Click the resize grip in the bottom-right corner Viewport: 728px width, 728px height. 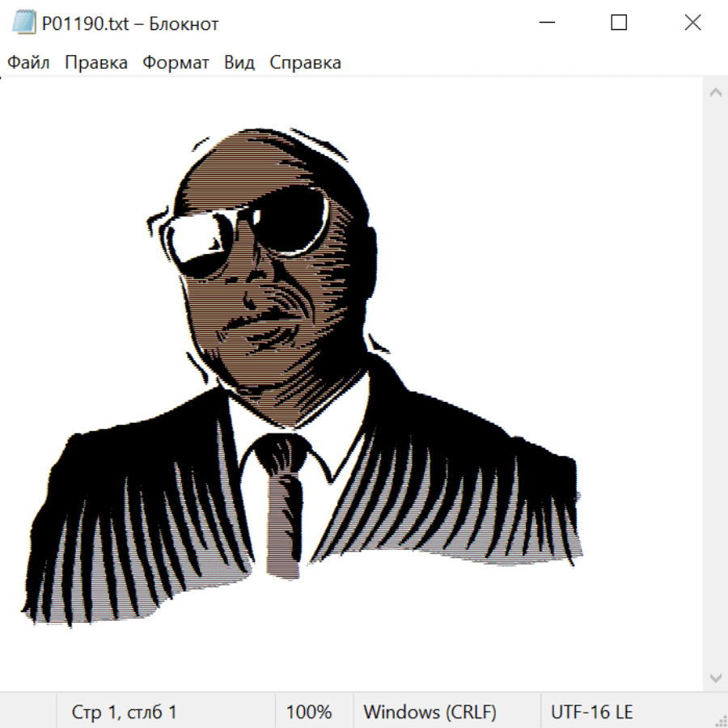(x=720, y=720)
